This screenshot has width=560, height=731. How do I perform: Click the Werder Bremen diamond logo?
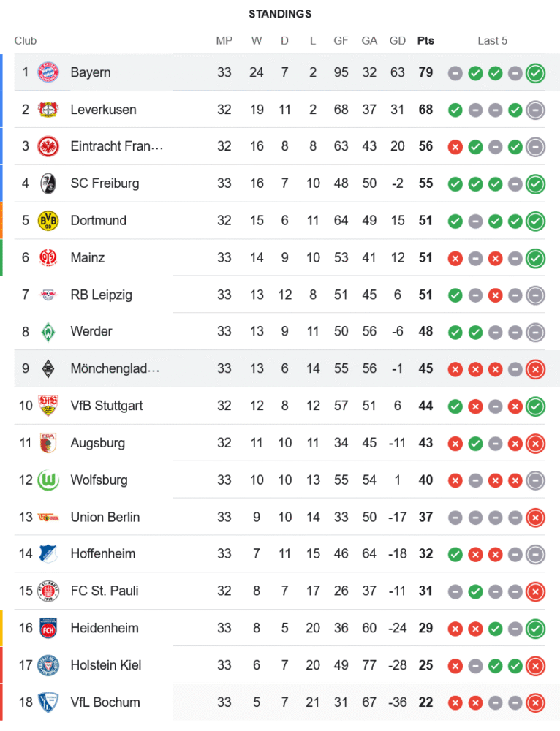48,331
